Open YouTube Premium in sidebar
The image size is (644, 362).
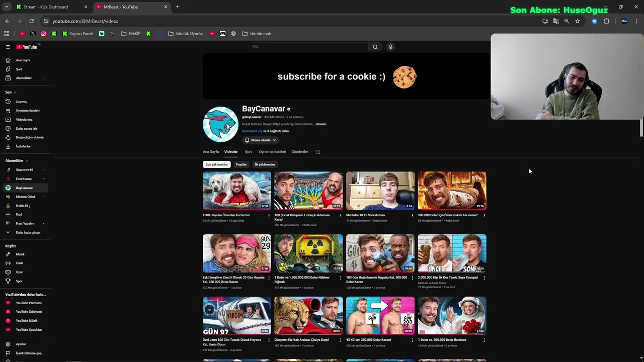[x=25, y=303]
